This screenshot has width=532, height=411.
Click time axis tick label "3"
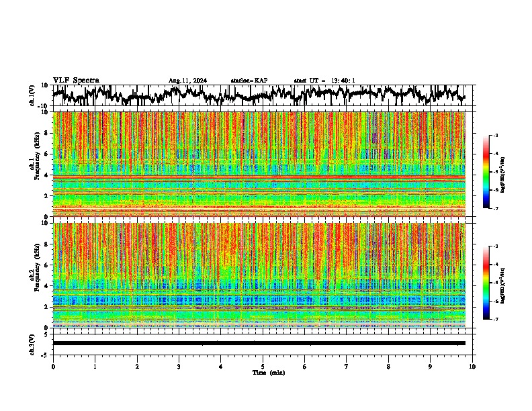(179, 367)
